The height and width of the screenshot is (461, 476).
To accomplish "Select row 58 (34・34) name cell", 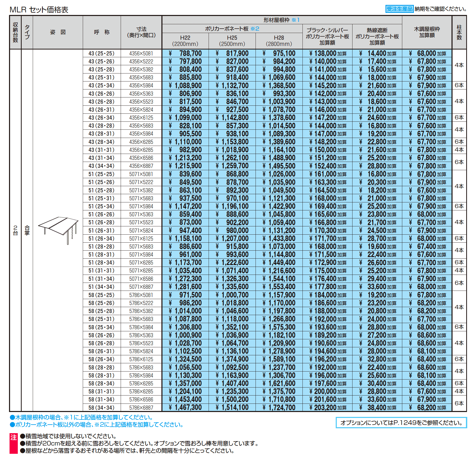I will click(102, 407).
